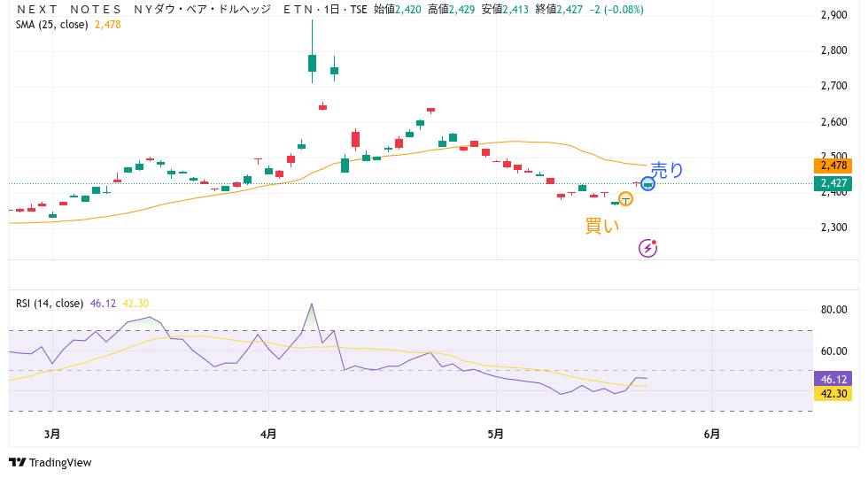Click the 2,300 price axis label
The width and height of the screenshot is (868, 478).
tap(833, 227)
